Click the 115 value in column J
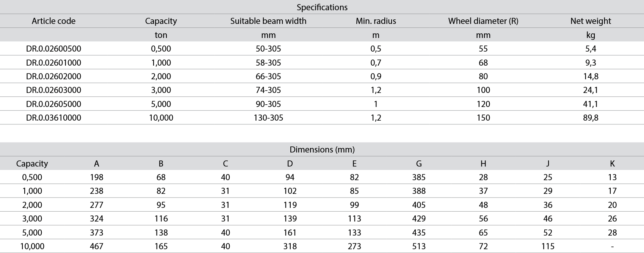The width and height of the screenshot is (644, 253). (548, 247)
